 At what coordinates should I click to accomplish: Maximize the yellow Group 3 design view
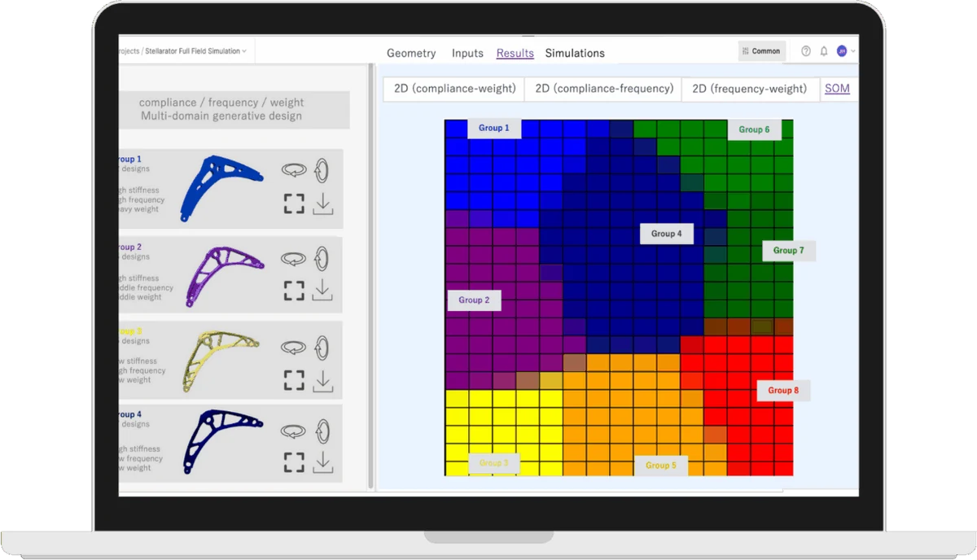(294, 380)
